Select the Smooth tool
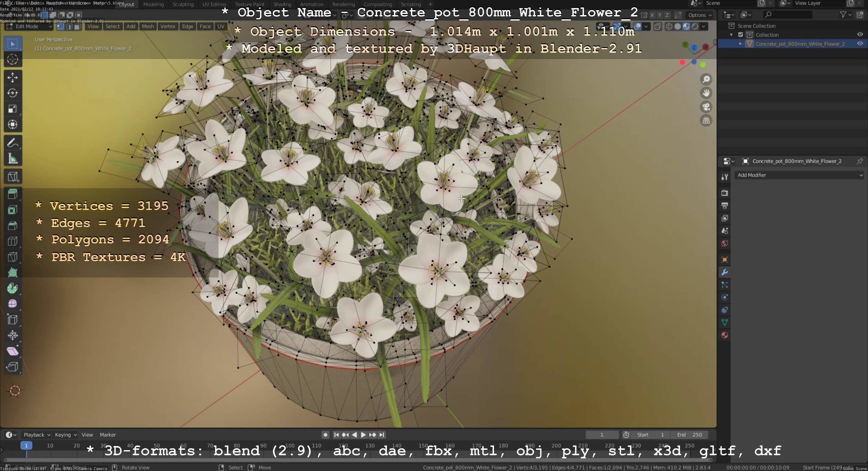Image resolution: width=868 pixels, height=471 pixels. point(13,304)
